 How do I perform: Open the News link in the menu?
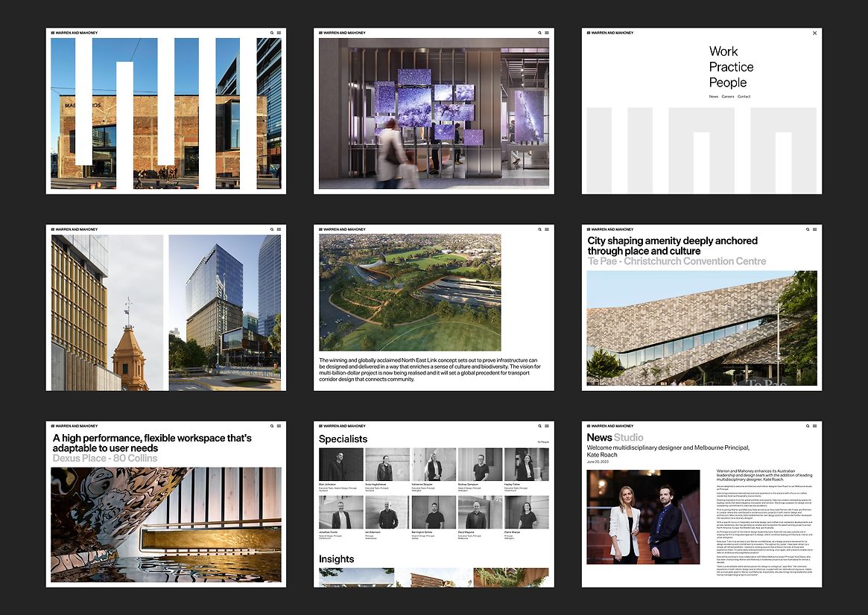coord(713,97)
